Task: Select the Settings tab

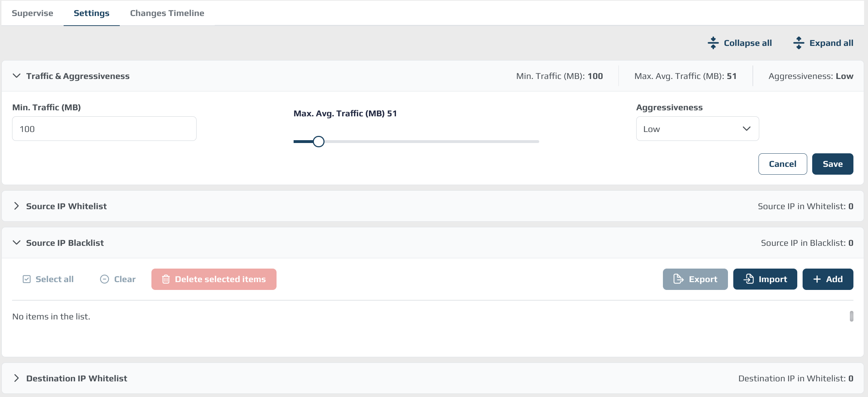Action: (x=91, y=13)
